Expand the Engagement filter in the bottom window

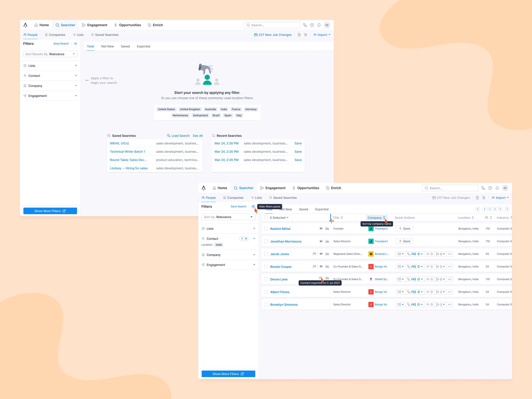[x=228, y=265]
